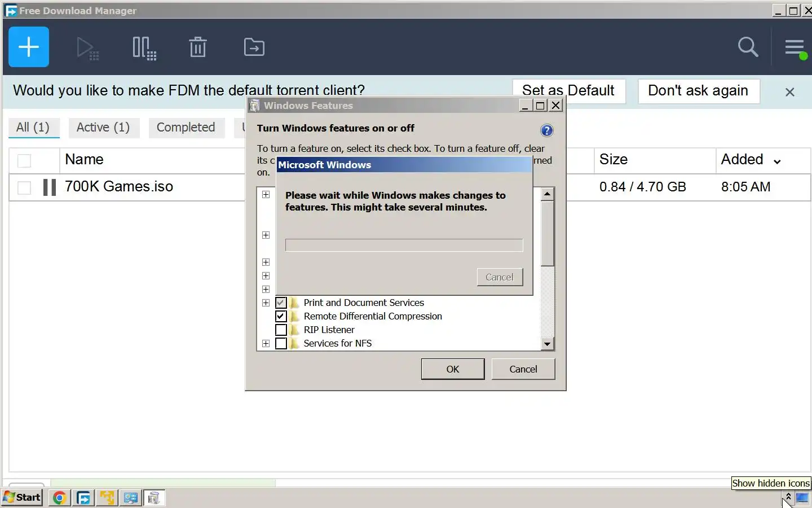
Task: Enable the Services for NFS checkbox
Action: click(x=281, y=343)
